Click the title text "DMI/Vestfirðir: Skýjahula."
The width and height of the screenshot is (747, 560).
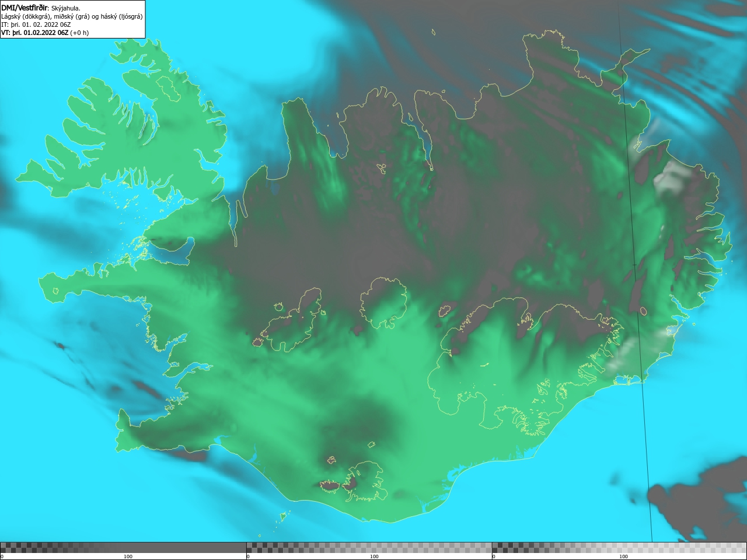click(41, 8)
